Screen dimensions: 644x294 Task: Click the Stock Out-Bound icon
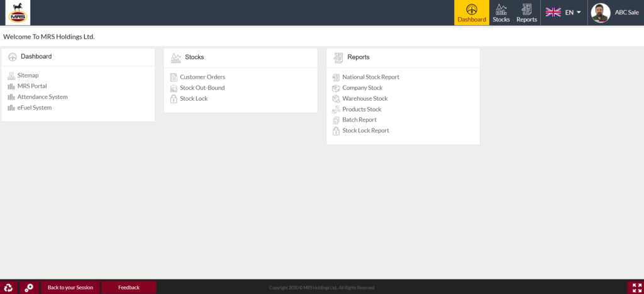(174, 88)
